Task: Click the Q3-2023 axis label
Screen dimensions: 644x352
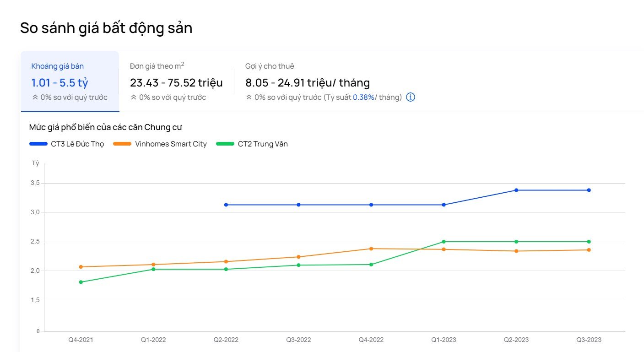Action: (x=589, y=340)
